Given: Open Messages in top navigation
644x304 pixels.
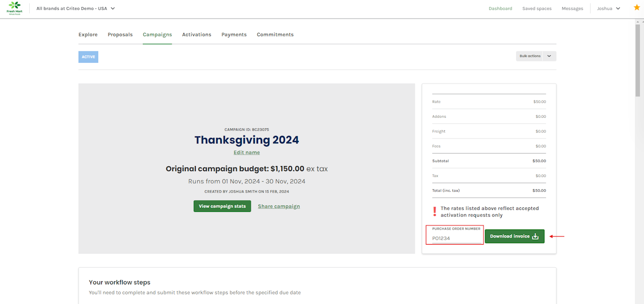Looking at the screenshot, I should tap(573, 9).
